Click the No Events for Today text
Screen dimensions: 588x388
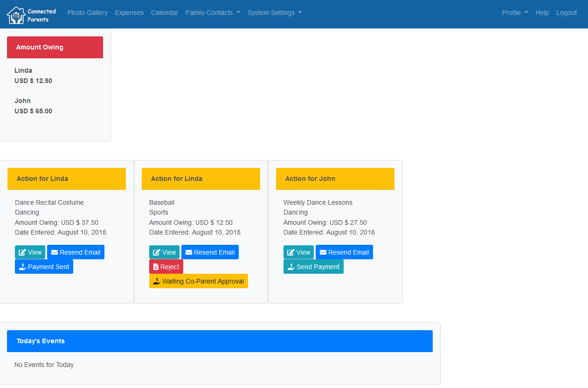click(44, 365)
